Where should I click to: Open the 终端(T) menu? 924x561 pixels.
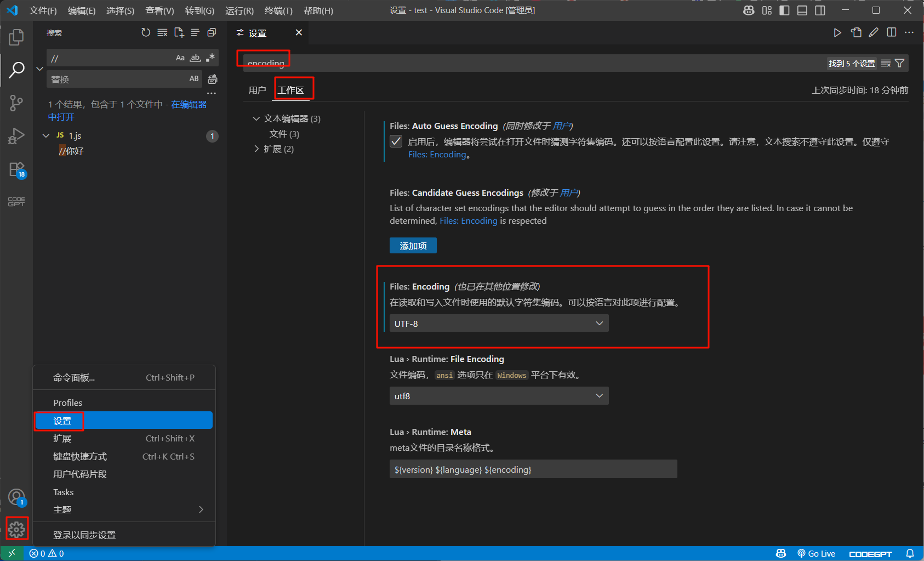click(x=278, y=10)
